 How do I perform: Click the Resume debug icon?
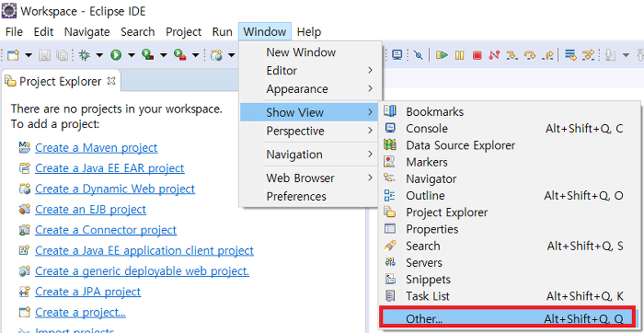pyautogui.click(x=442, y=55)
